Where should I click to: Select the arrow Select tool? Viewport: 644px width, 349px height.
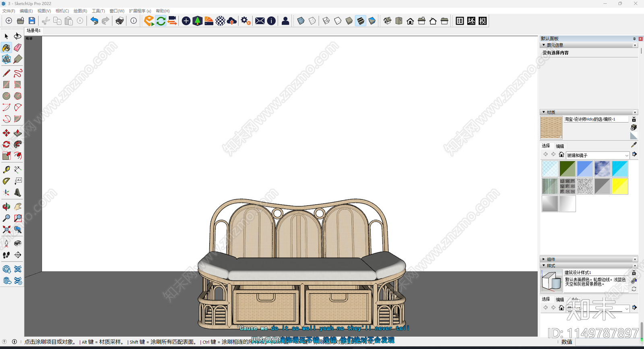[6, 36]
